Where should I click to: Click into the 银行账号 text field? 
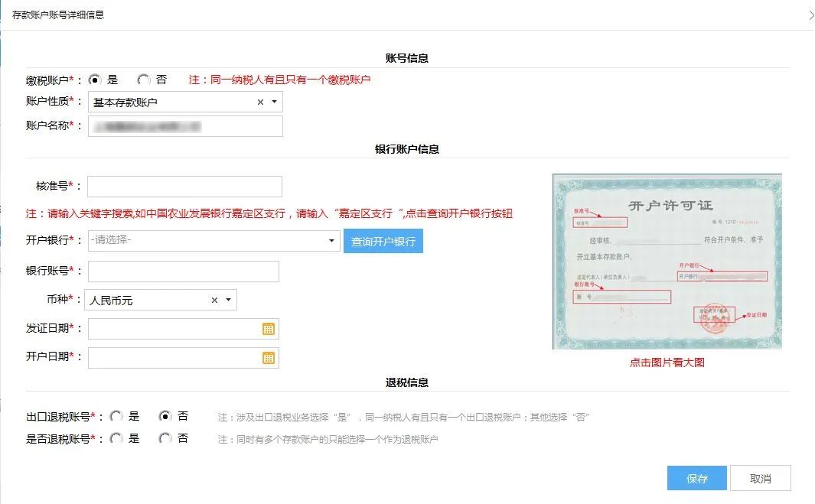tap(184, 272)
